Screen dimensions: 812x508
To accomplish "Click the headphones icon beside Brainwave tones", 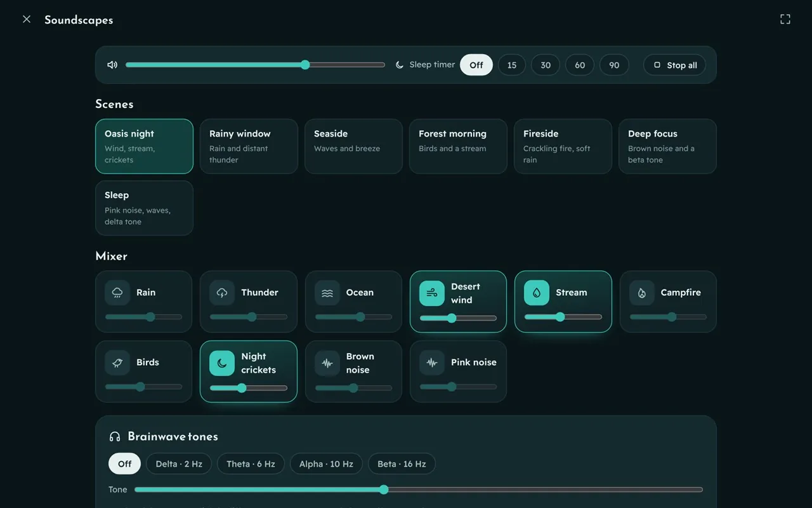I will click(x=115, y=436).
